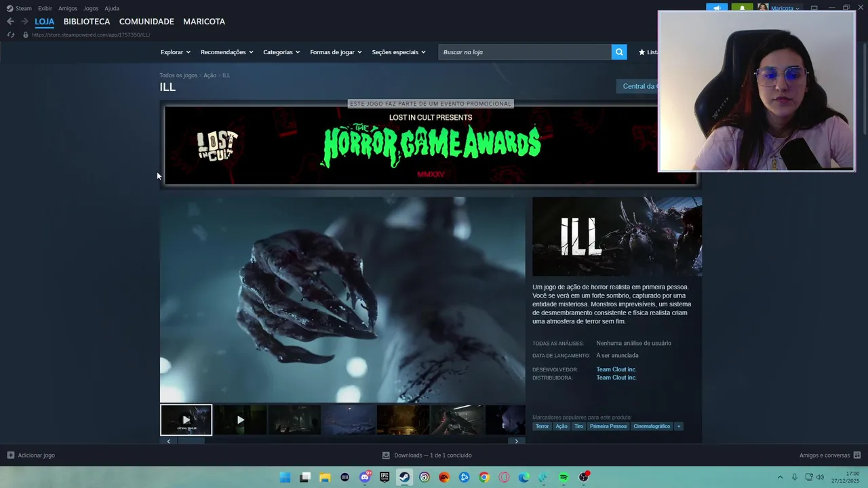Click the forward navigation arrow
Viewport: 868px width, 488px height.
(24, 22)
